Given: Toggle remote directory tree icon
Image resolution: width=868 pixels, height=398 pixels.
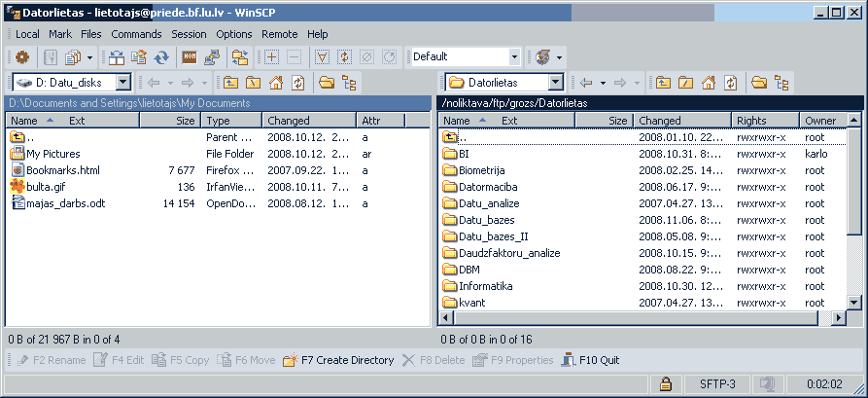Looking at the screenshot, I should coord(781,83).
